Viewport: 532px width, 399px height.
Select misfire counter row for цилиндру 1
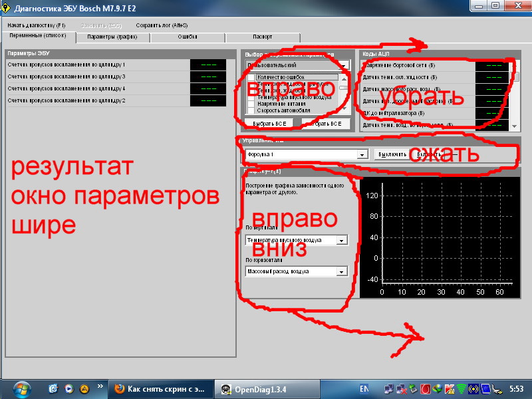[116, 65]
